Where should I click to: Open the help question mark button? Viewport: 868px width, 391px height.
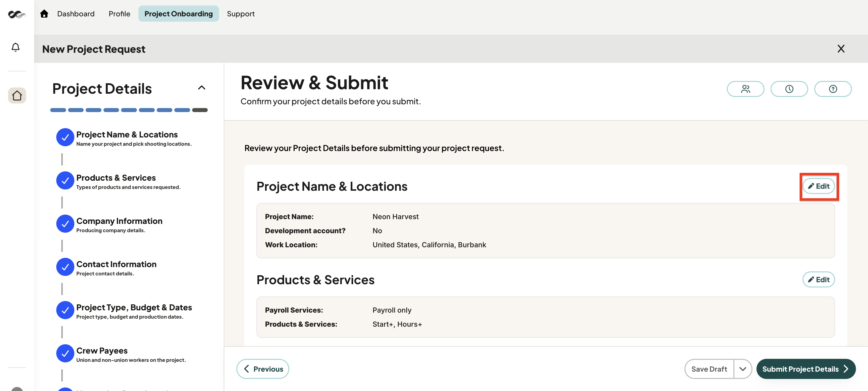click(x=833, y=89)
